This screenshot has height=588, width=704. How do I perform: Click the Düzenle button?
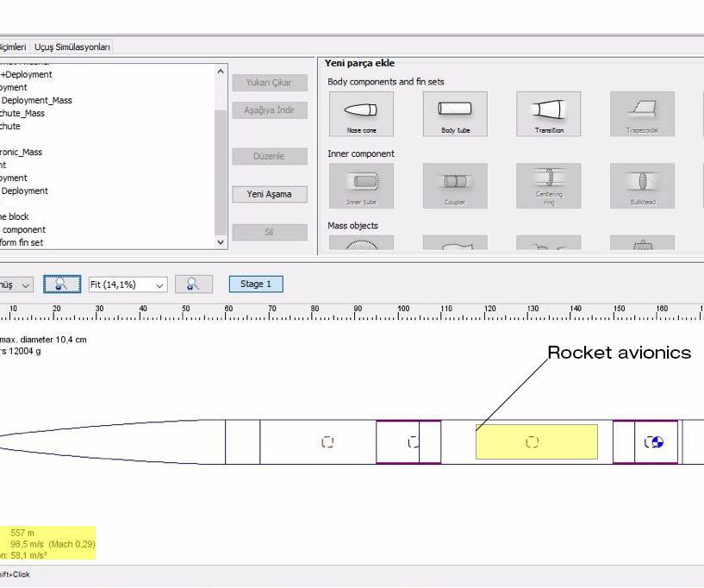(270, 156)
